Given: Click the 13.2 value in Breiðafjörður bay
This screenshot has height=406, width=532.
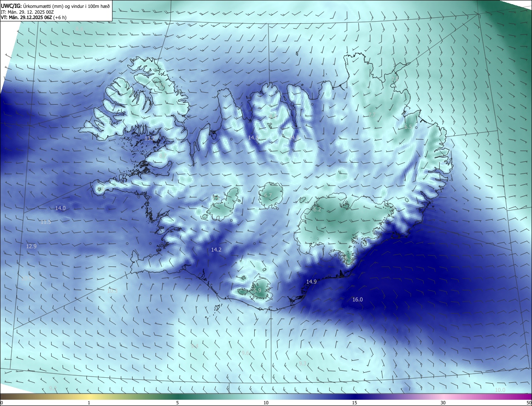Looking at the screenshot, I should pos(150,138).
